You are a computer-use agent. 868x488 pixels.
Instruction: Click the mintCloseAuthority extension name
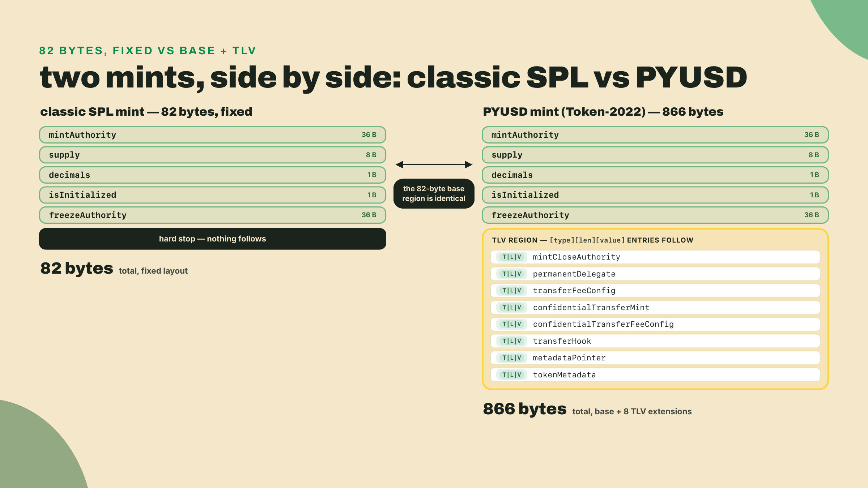[576, 257]
